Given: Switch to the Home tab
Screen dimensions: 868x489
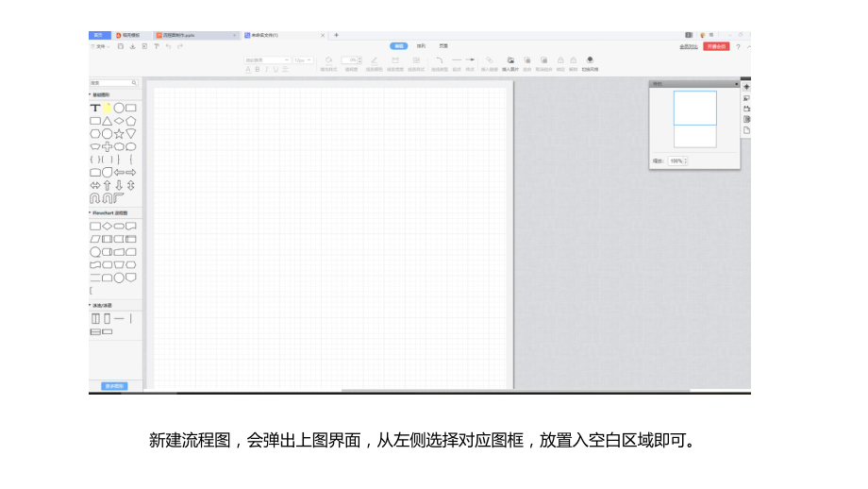Looking at the screenshot, I should coord(98,35).
